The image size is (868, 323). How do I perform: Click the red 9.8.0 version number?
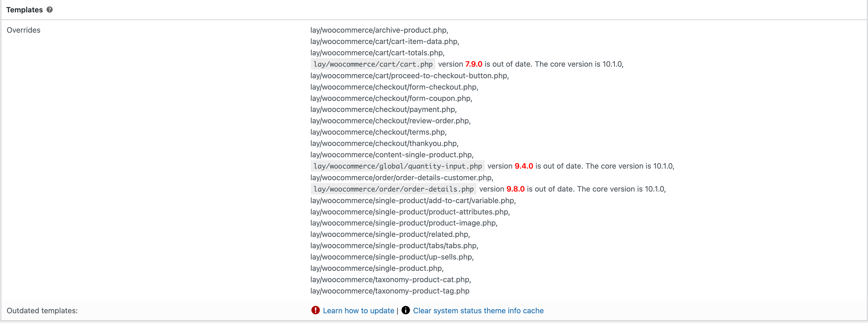[515, 189]
